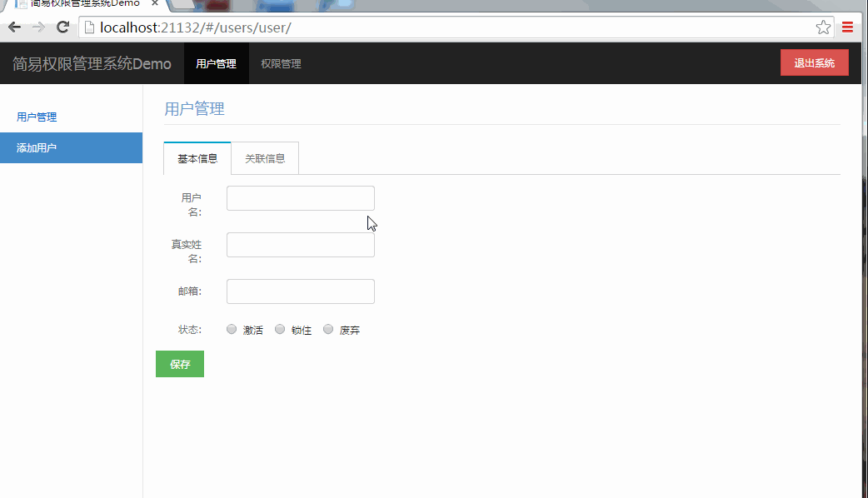Bookmark page with the star icon

823,27
